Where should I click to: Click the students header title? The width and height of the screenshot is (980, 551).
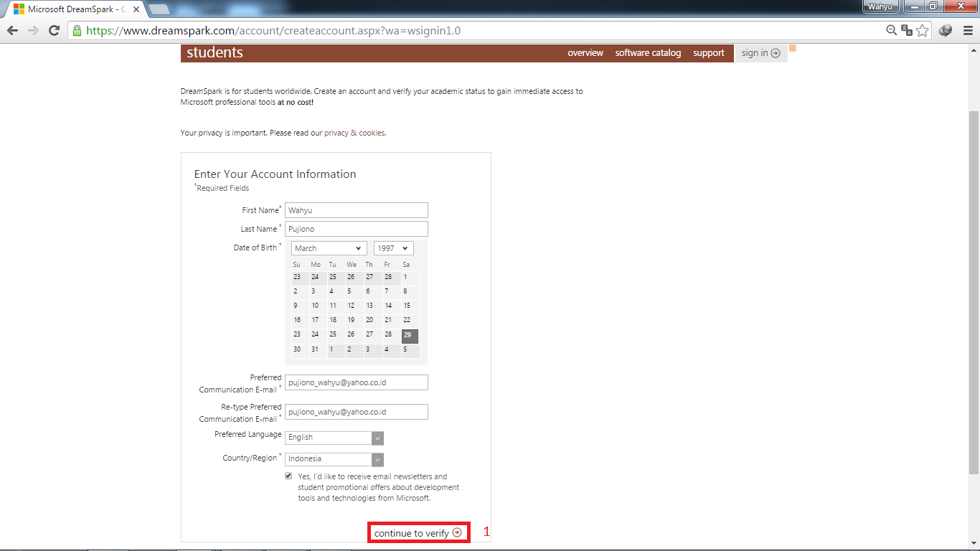click(x=215, y=52)
